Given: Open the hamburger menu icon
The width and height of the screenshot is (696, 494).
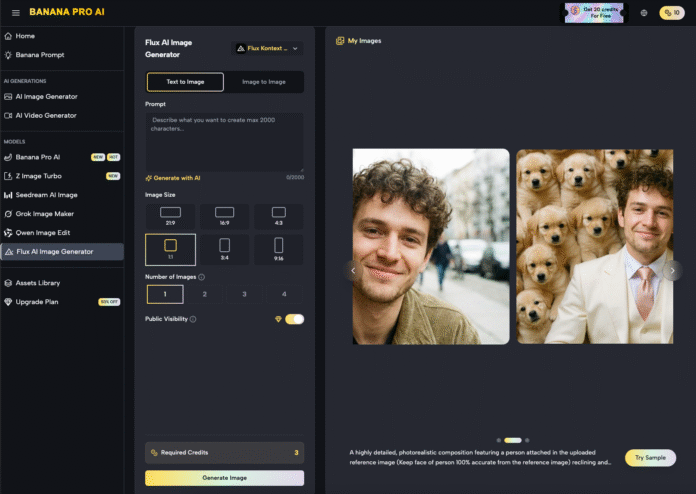Looking at the screenshot, I should 15,13.
